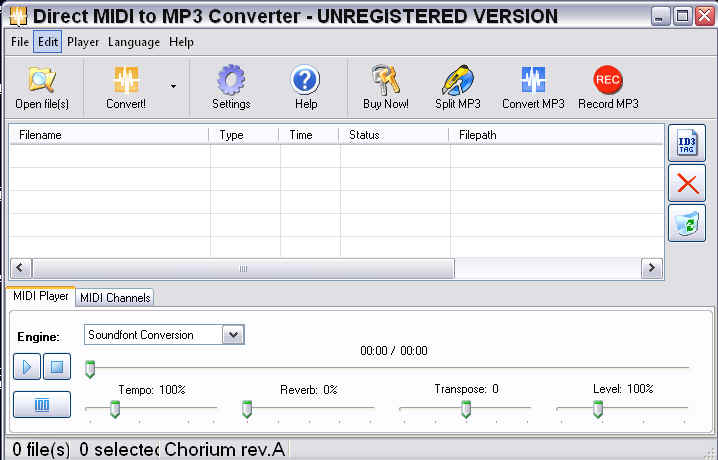Maximize the converter window
Viewport: 718px width, 460px height.
click(682, 16)
